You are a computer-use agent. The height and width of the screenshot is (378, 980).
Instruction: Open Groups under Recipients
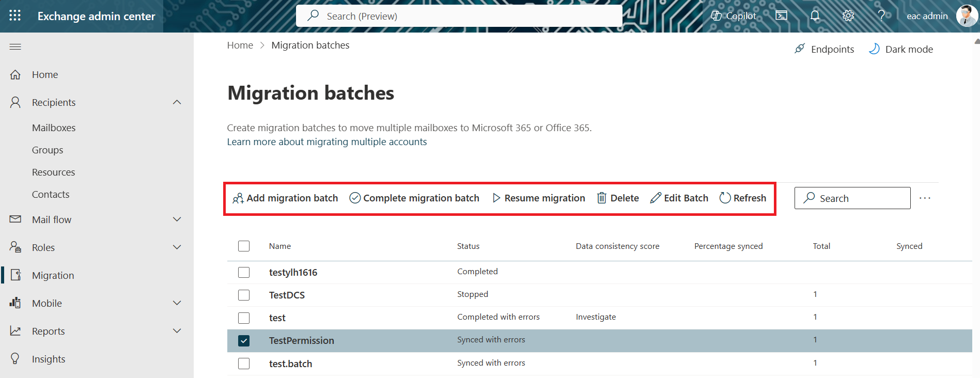(48, 150)
